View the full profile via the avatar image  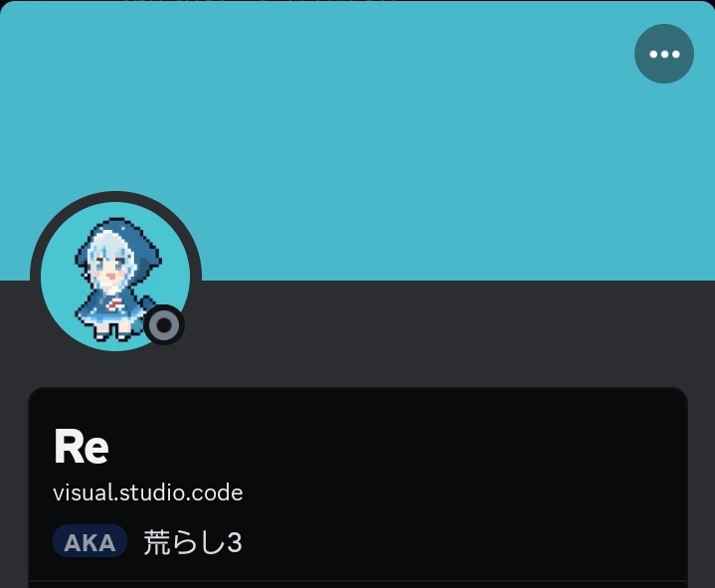[x=115, y=277]
